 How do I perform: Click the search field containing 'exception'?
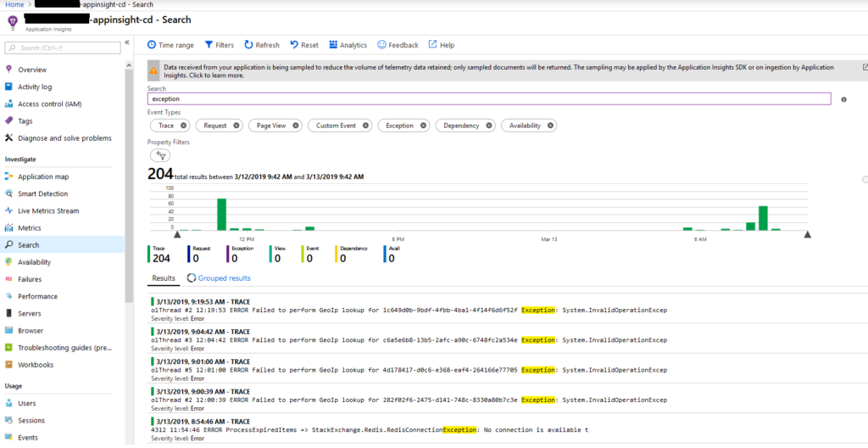click(x=489, y=98)
